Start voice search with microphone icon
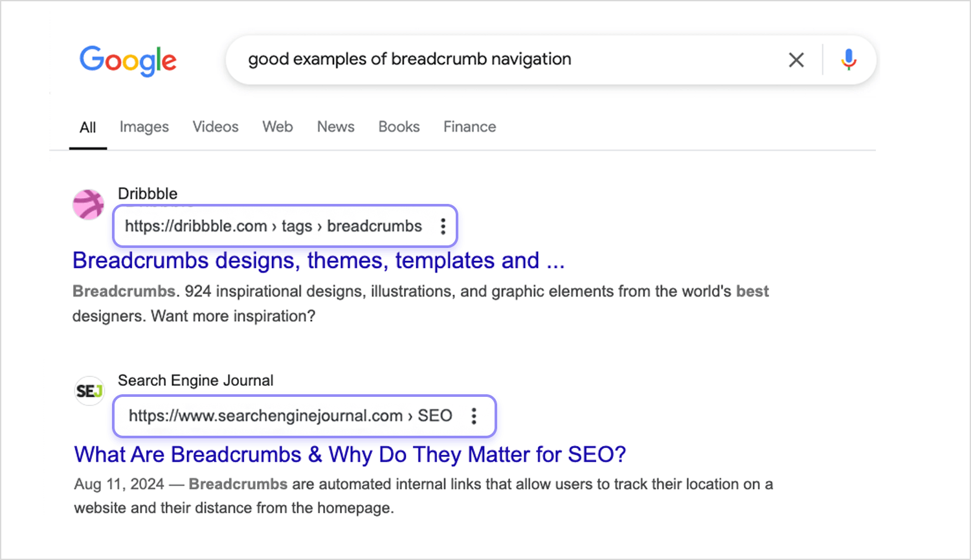971x560 pixels. 849,60
